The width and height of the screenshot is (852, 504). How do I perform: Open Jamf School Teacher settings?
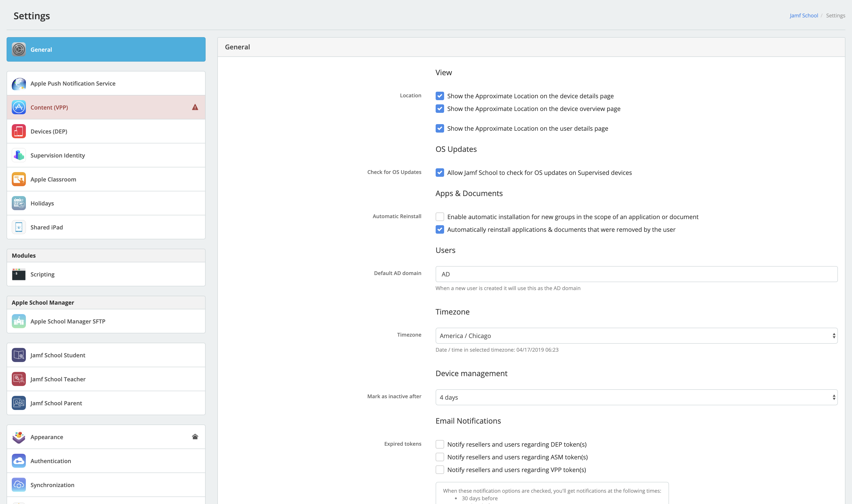pos(106,379)
